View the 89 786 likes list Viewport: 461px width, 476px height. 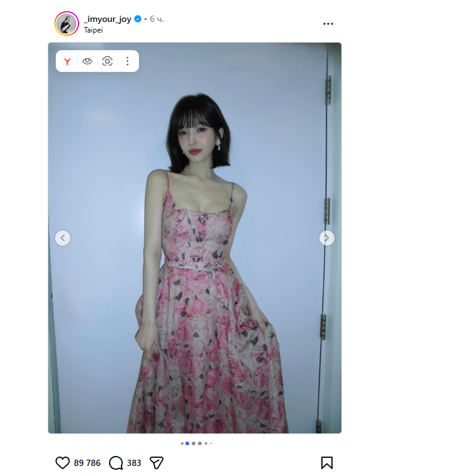pos(87,463)
